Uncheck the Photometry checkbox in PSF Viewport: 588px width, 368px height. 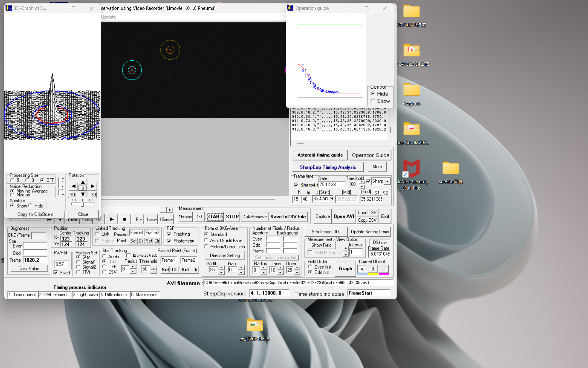(169, 241)
